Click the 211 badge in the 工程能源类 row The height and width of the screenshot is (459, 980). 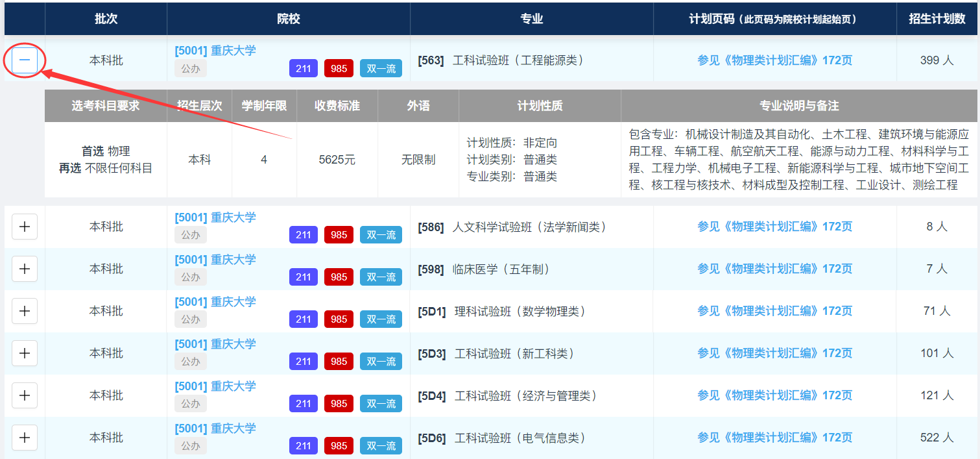coord(304,69)
